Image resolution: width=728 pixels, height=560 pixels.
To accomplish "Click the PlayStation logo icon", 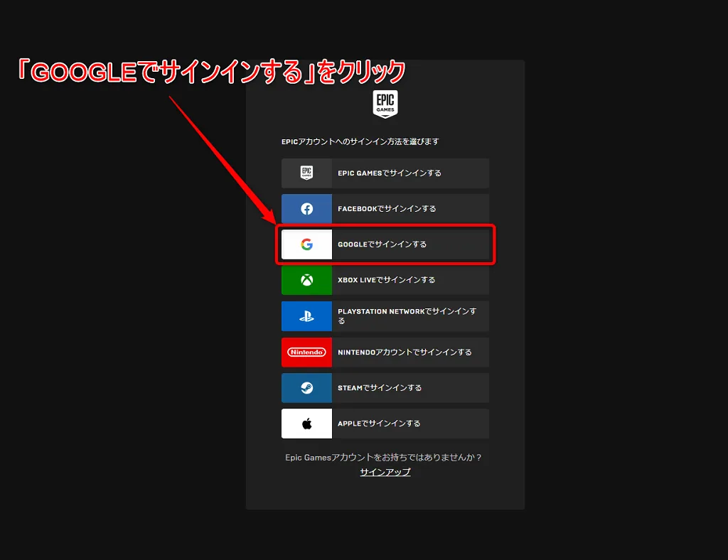I will pos(306,316).
